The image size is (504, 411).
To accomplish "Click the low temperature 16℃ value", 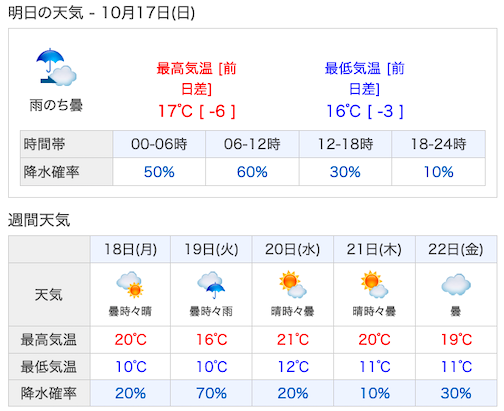I will coord(343,111).
